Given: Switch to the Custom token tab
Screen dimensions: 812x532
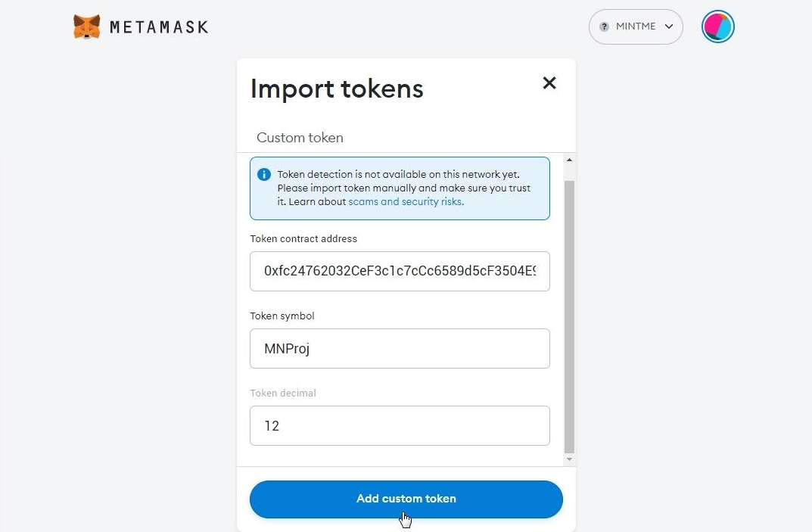Looking at the screenshot, I should pos(300,137).
